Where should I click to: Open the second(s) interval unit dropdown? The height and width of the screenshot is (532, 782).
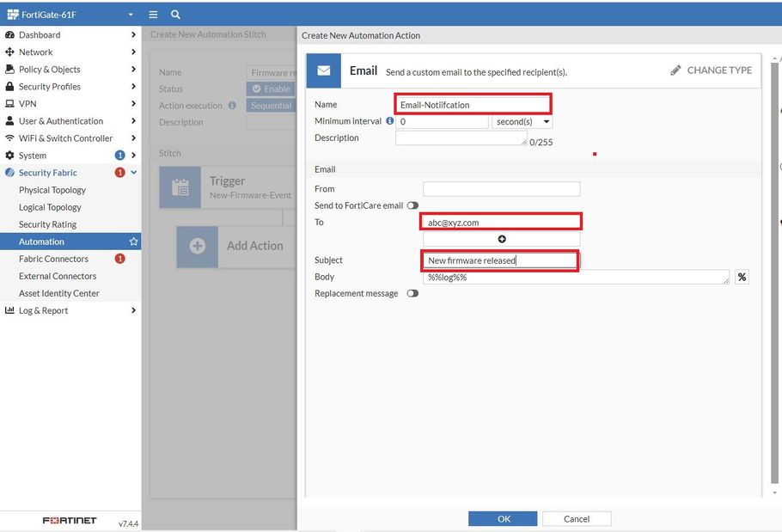[x=522, y=122]
